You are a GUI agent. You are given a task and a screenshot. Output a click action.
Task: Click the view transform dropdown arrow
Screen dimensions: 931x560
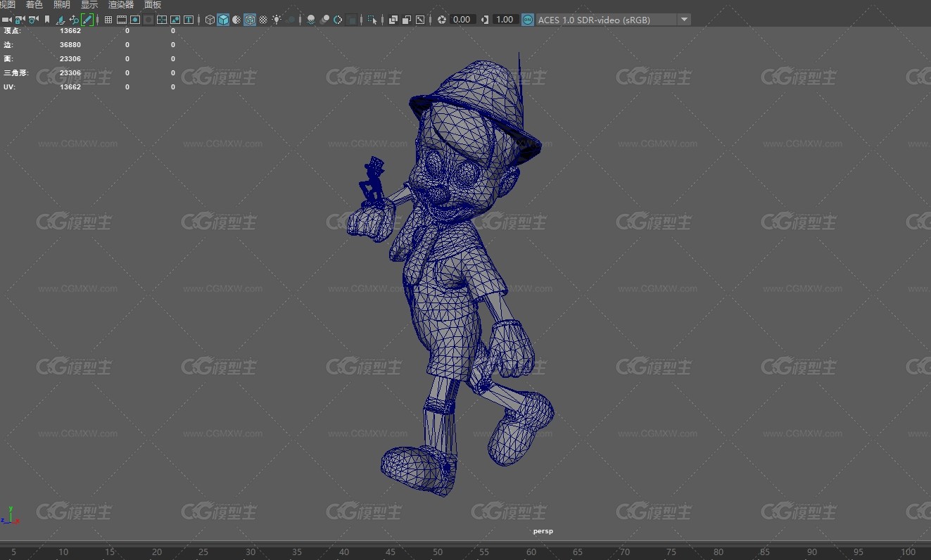click(684, 20)
